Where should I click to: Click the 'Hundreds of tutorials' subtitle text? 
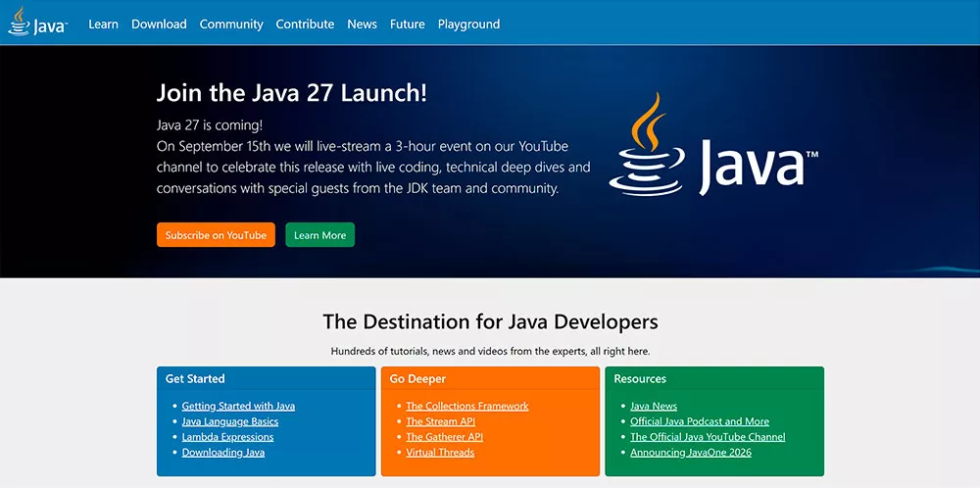click(x=490, y=351)
